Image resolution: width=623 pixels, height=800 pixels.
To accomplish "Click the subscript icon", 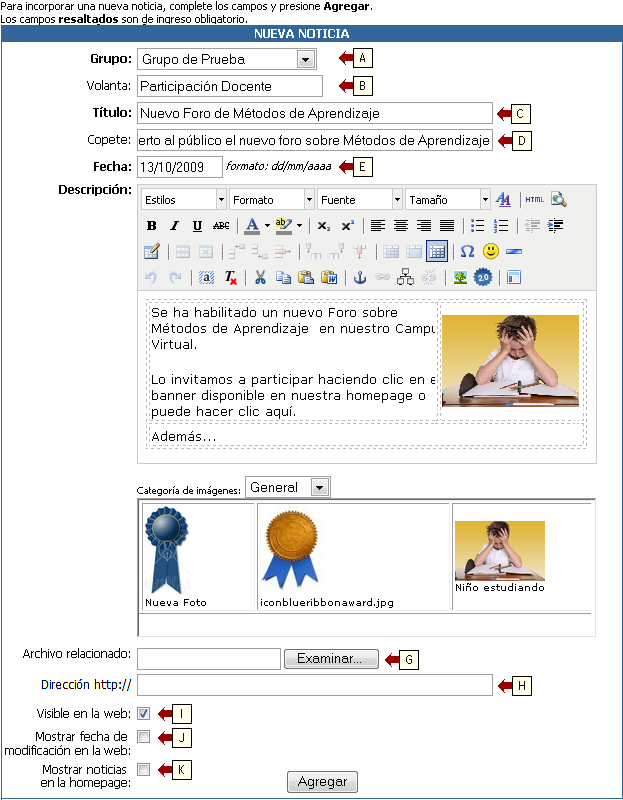I will click(323, 226).
